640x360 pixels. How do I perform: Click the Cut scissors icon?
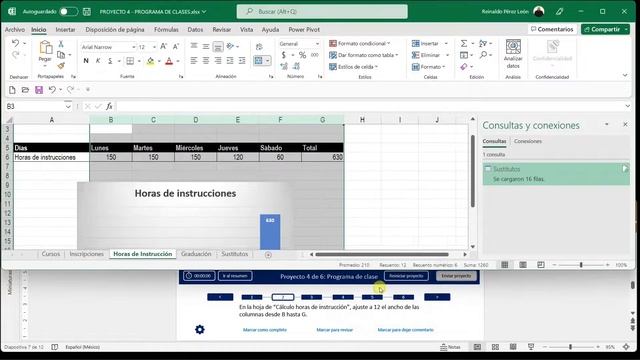(61, 44)
